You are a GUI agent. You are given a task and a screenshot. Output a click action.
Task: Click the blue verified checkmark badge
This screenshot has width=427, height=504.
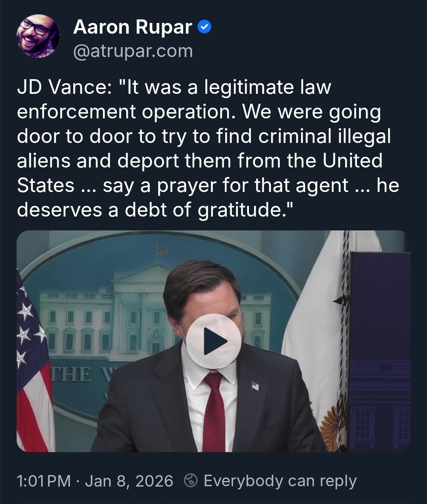[x=204, y=27]
